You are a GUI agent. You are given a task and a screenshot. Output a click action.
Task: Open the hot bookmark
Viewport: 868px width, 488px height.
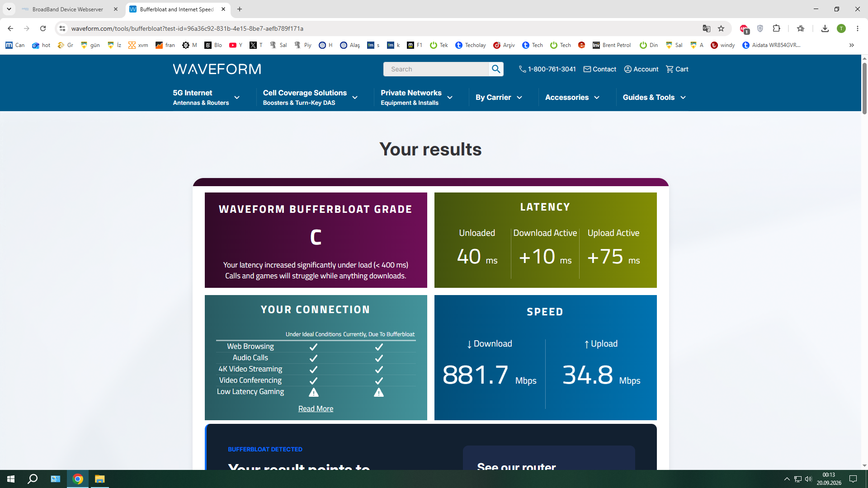[41, 45]
